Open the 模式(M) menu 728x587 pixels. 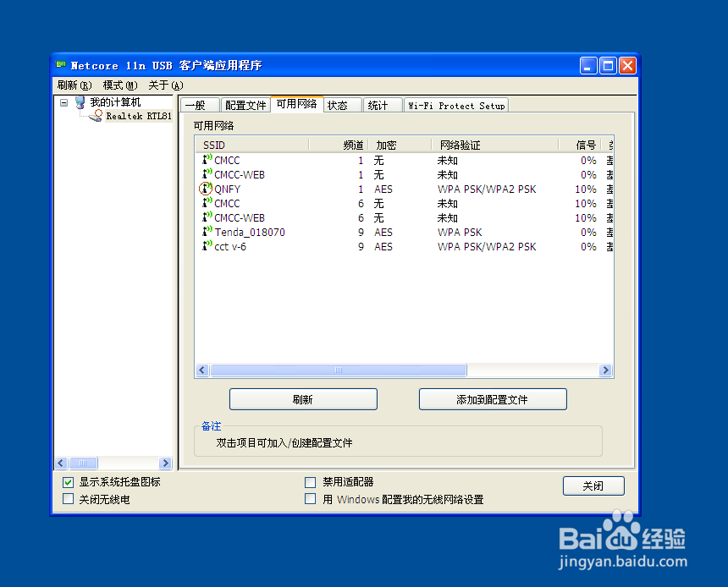(120, 85)
